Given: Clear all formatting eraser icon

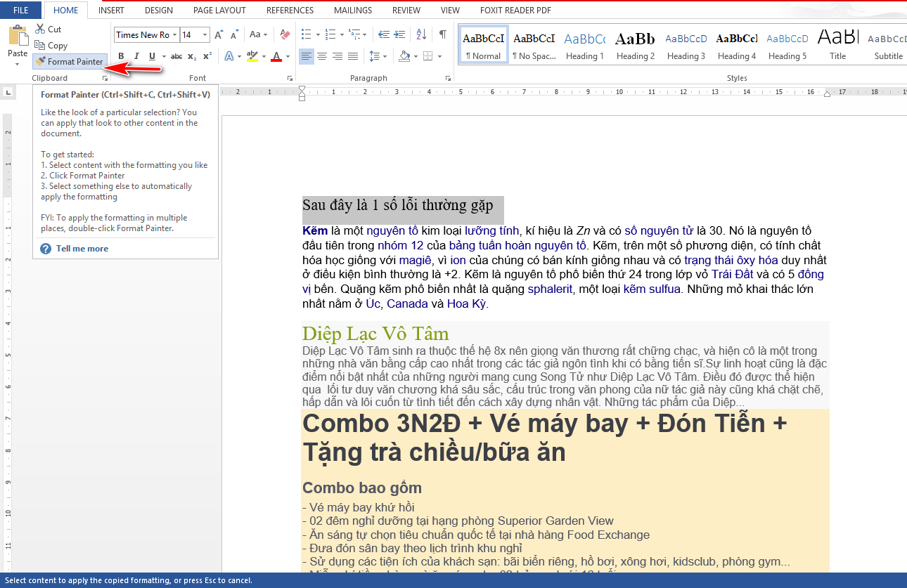Looking at the screenshot, I should [285, 35].
